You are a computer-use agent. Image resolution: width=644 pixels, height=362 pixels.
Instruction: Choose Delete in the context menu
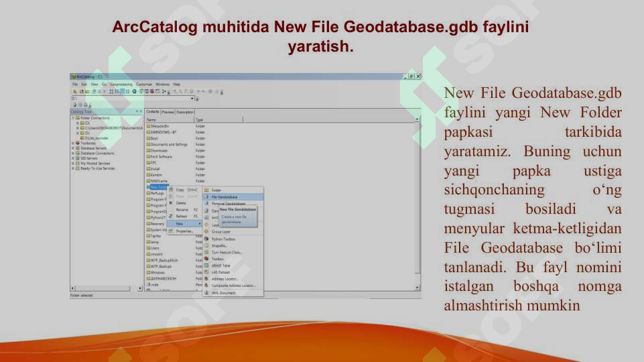185,203
